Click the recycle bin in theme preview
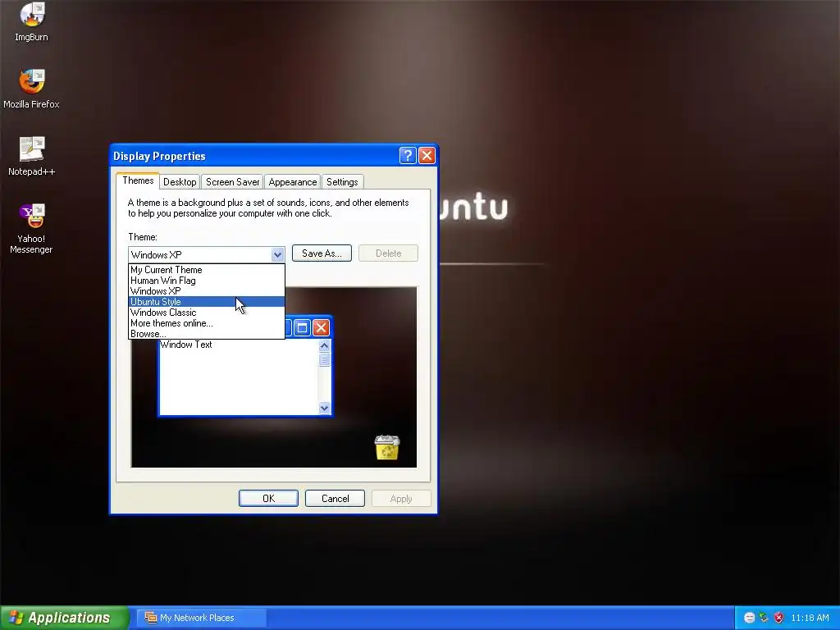 (387, 447)
